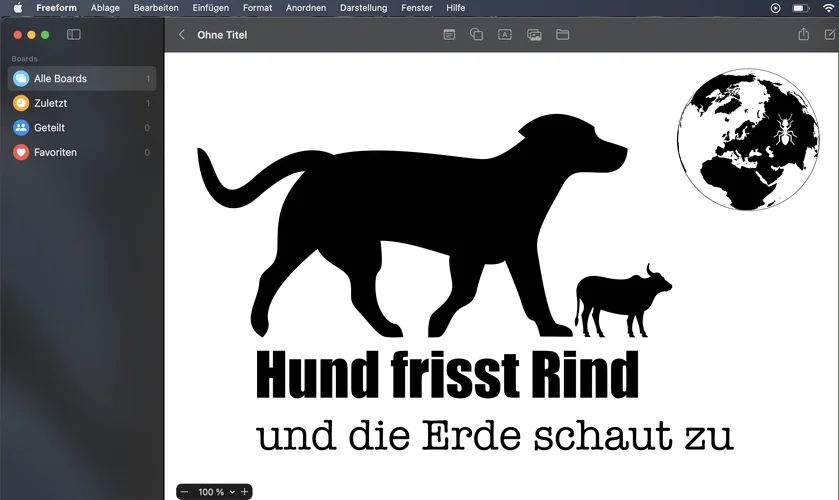Open the Format menu
839x500 pixels.
[x=257, y=8]
